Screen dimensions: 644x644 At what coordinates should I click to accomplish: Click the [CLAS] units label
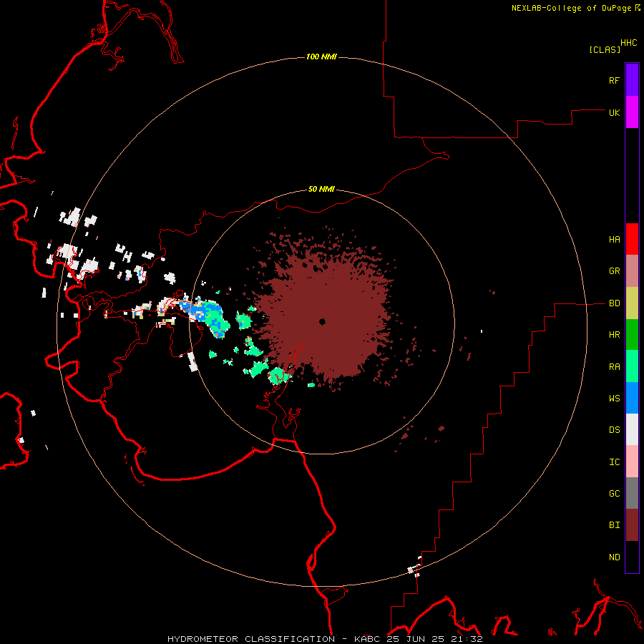tap(605, 49)
